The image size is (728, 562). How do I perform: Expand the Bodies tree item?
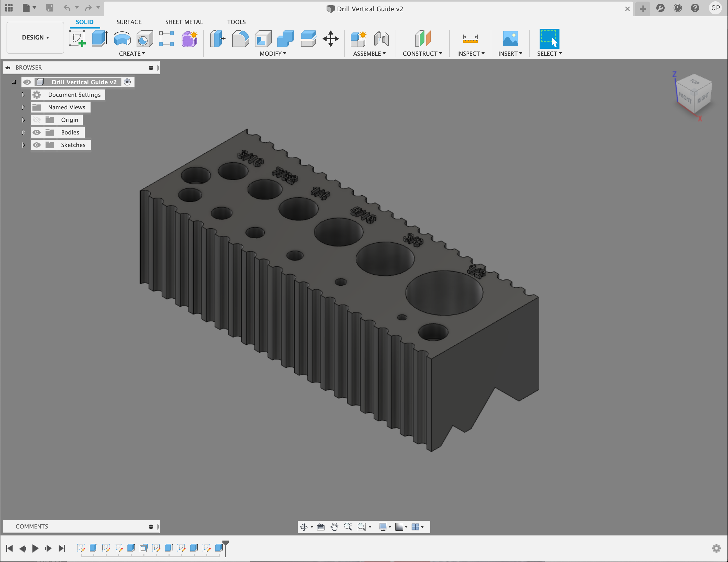tap(23, 132)
